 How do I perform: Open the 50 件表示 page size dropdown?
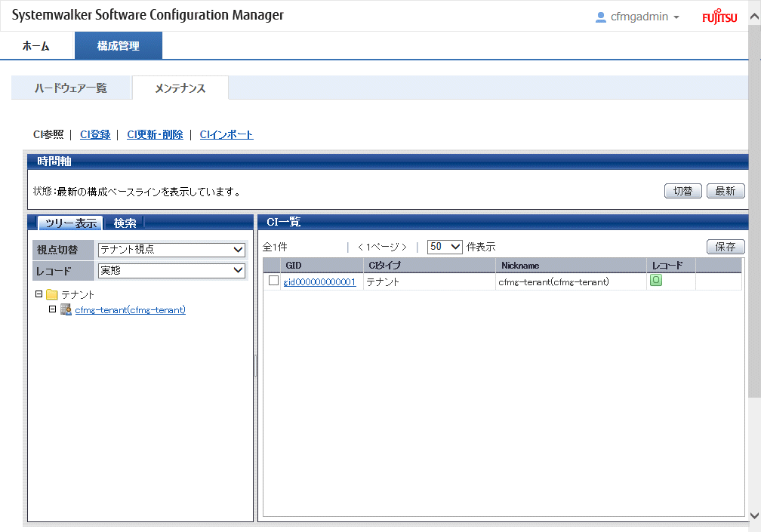pyautogui.click(x=445, y=247)
